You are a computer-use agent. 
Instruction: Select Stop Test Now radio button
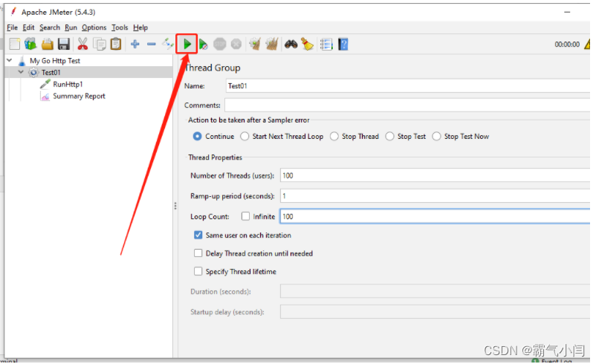tap(436, 136)
